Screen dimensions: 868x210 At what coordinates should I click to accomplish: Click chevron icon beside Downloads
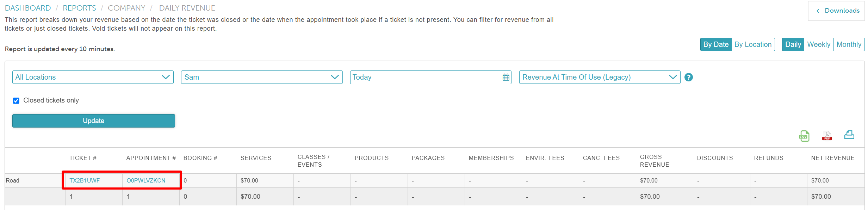pyautogui.click(x=818, y=11)
